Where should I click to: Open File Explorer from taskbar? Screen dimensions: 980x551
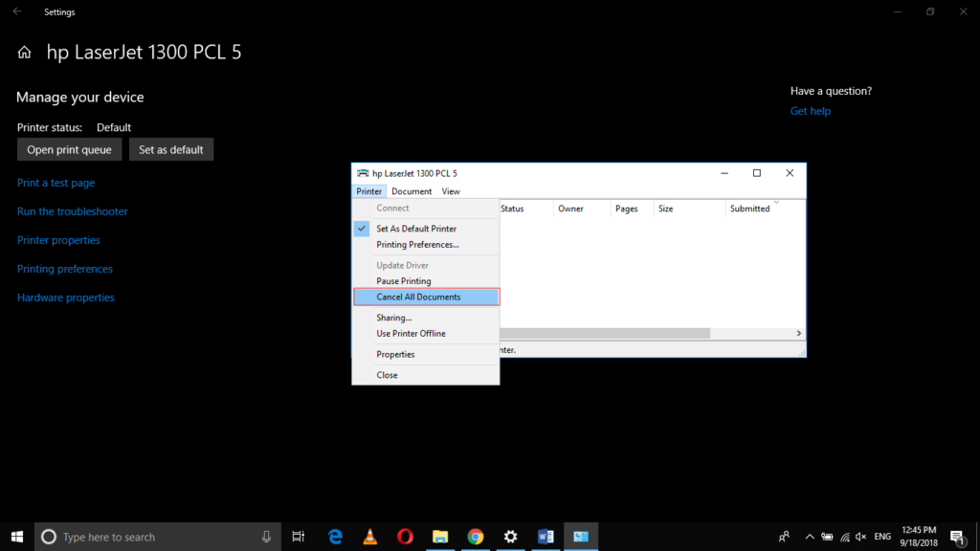click(x=440, y=537)
